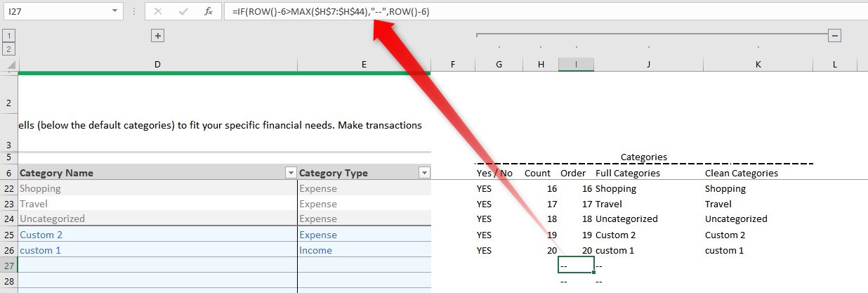Screen dimensions: 868x293
Task: Select the Travel category name cell
Action: [x=157, y=204]
